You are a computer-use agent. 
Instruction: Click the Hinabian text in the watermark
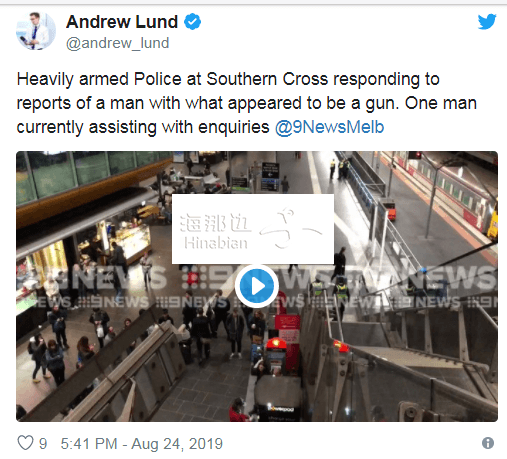point(216,243)
